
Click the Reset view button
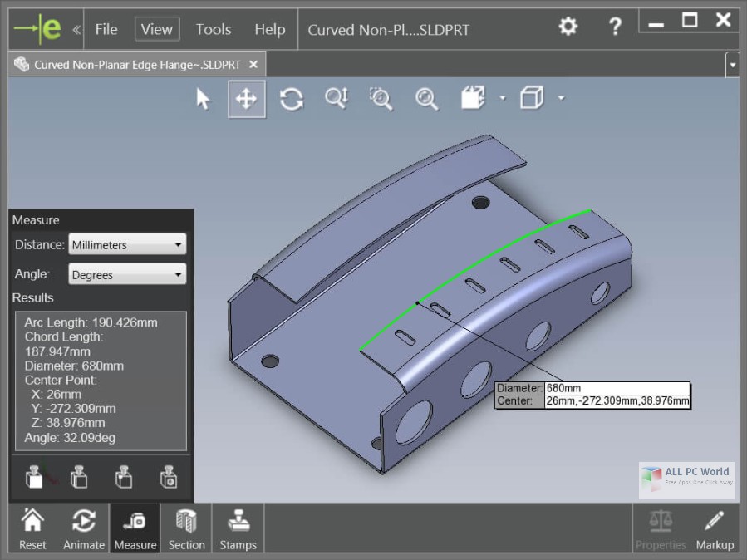click(x=32, y=527)
